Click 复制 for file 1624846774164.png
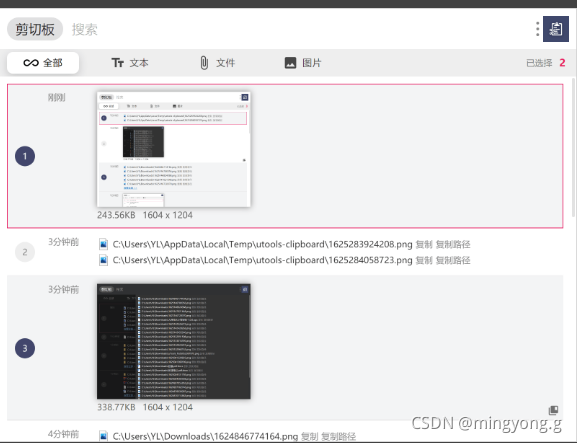 coord(309,437)
